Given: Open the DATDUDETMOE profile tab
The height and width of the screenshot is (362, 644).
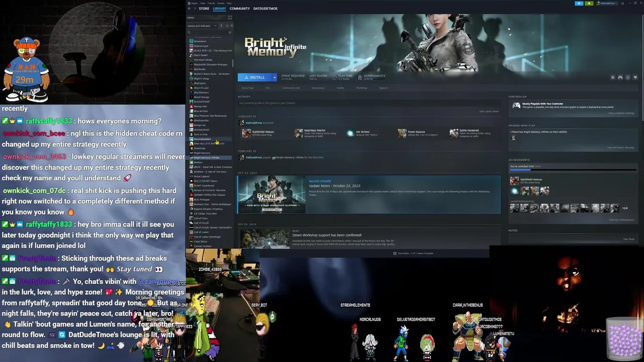Looking at the screenshot, I should coord(265,9).
